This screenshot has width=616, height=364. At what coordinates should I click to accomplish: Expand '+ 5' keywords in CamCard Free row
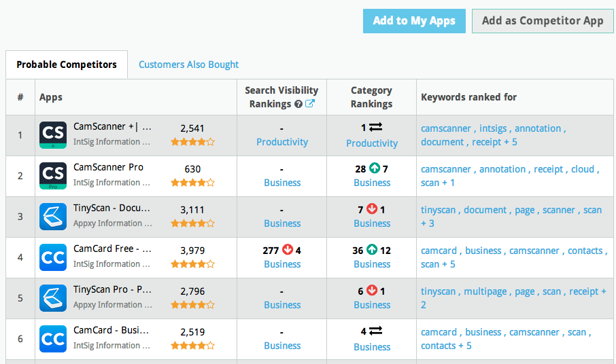point(449,265)
